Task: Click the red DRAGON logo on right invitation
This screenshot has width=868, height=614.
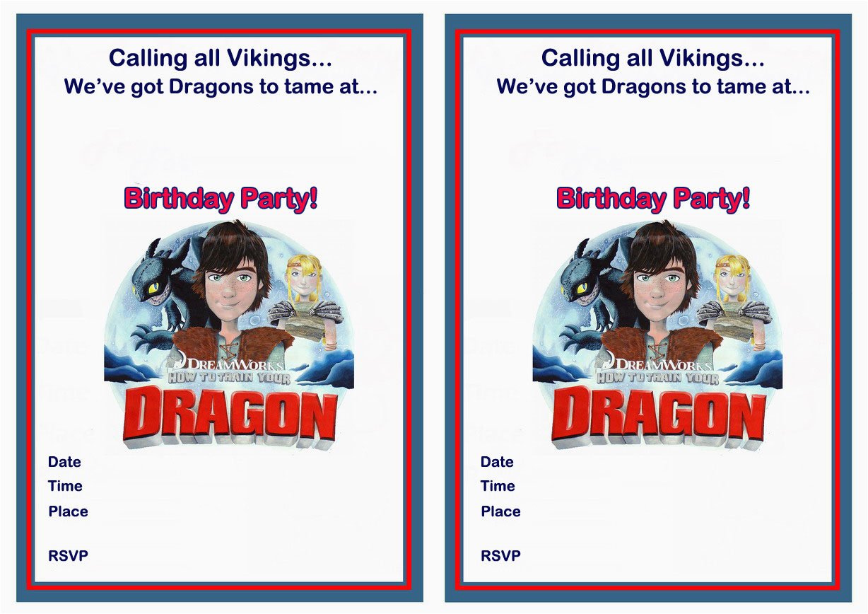Action: tap(659, 417)
